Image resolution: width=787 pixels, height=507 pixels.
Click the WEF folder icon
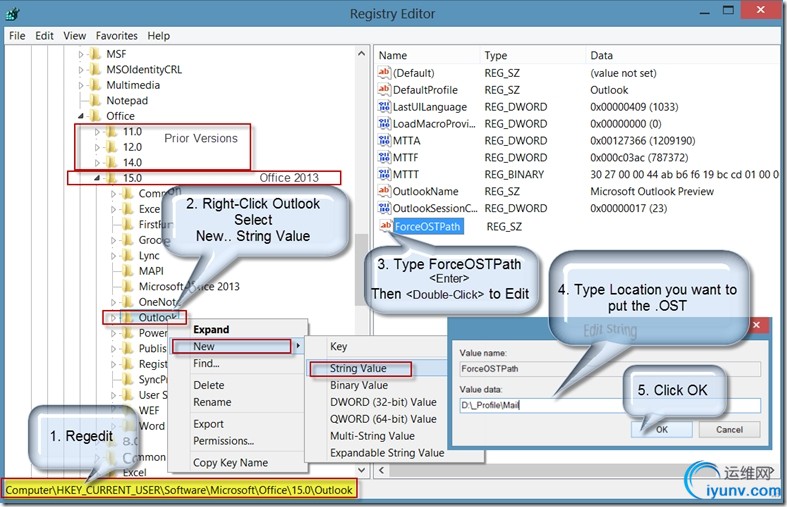point(128,410)
